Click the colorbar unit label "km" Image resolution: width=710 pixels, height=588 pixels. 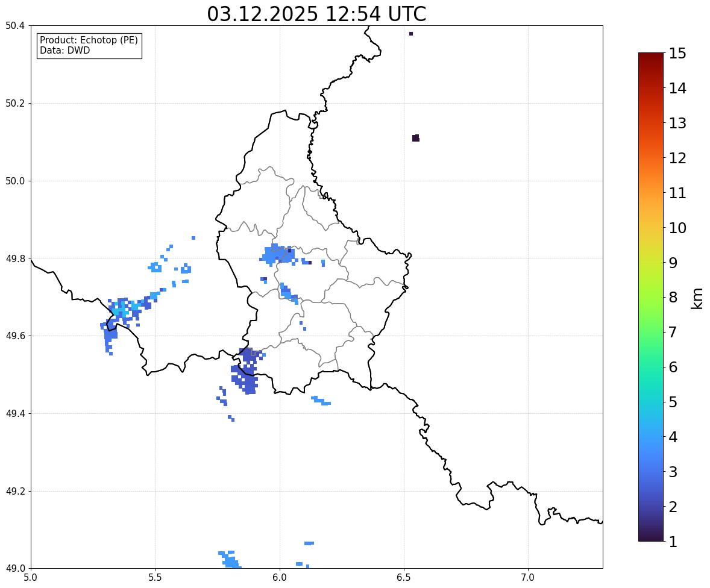[697, 299]
